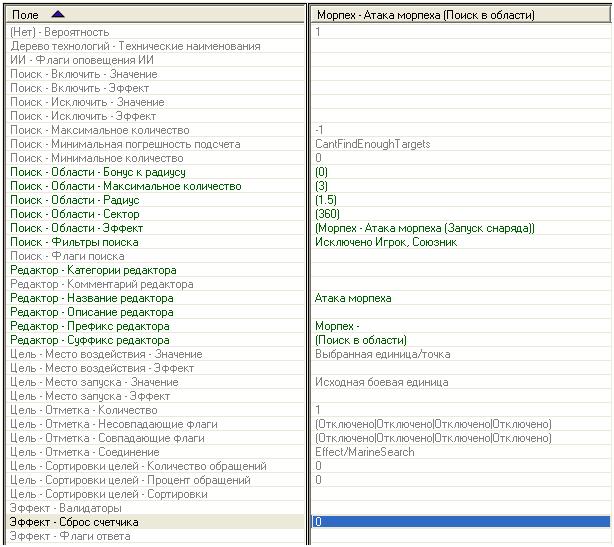614x547 pixels.
Task: Click the sort arrow in the Поле header
Action: (x=56, y=15)
